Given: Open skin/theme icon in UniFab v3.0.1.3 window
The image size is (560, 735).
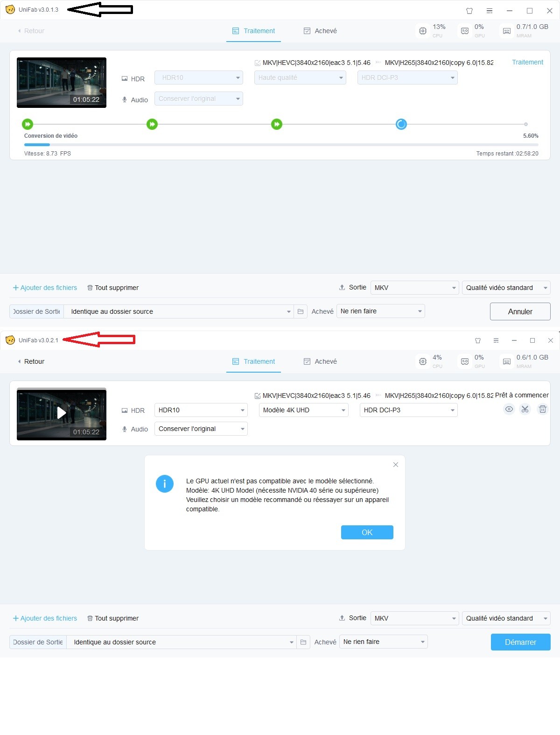Looking at the screenshot, I should 469,11.
